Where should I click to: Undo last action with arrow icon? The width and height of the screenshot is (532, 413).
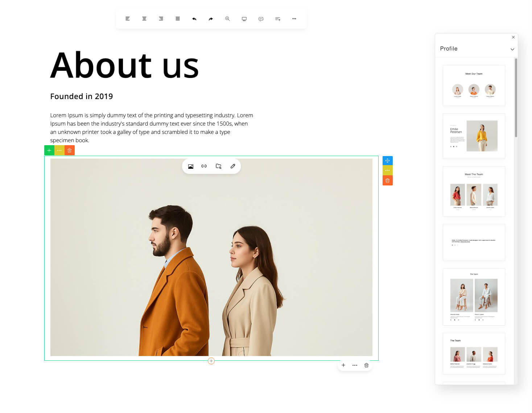tap(194, 19)
